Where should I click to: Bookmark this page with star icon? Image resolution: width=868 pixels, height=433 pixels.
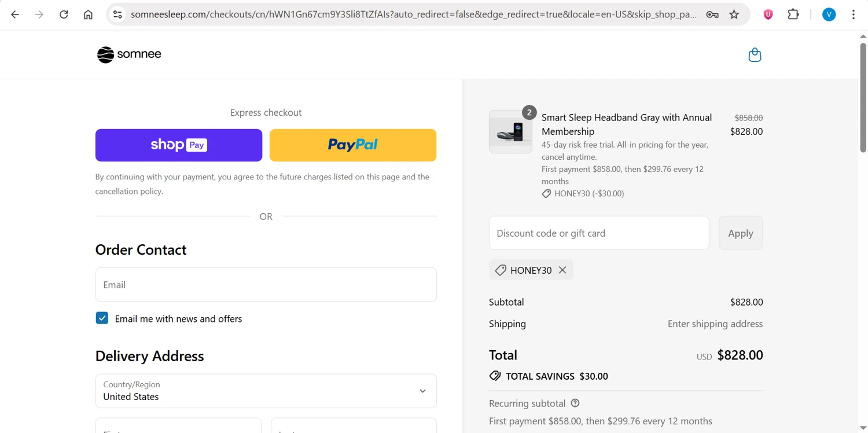pos(734,14)
